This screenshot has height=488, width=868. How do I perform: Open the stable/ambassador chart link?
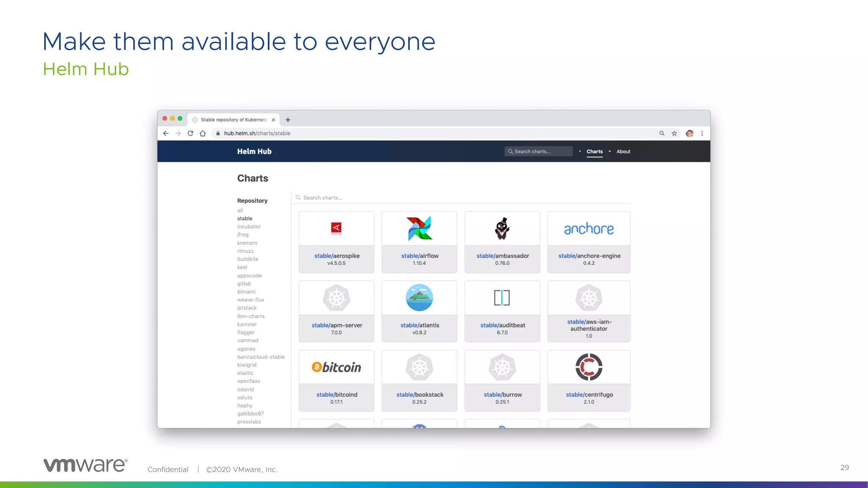503,256
